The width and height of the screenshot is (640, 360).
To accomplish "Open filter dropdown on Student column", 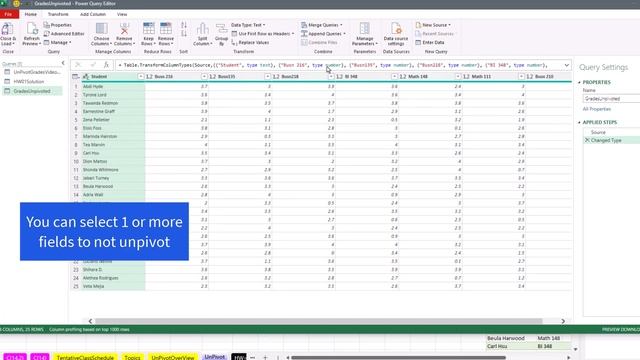I will pyautogui.click(x=140, y=76).
